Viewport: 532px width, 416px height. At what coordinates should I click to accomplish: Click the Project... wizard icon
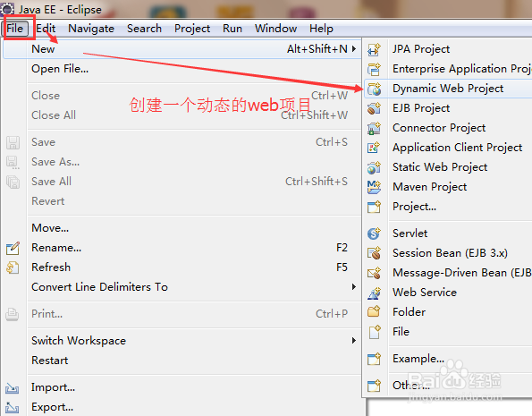[x=374, y=207]
